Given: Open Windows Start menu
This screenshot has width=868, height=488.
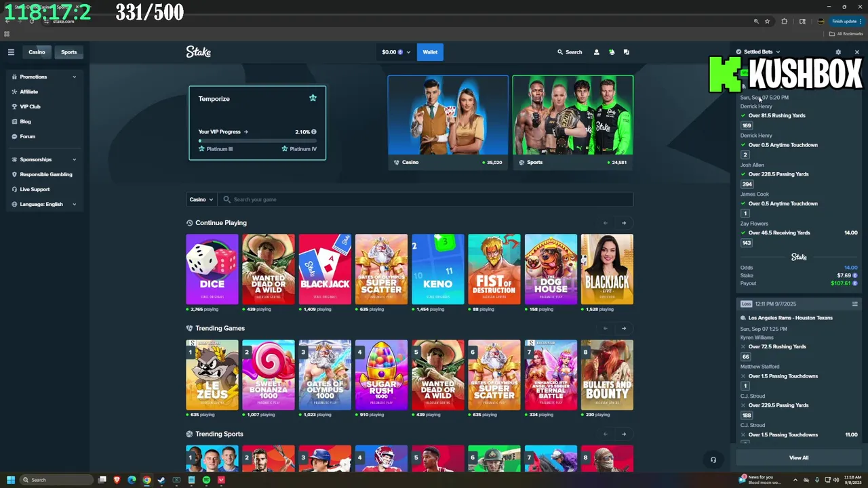Looking at the screenshot, I should coord(11,480).
